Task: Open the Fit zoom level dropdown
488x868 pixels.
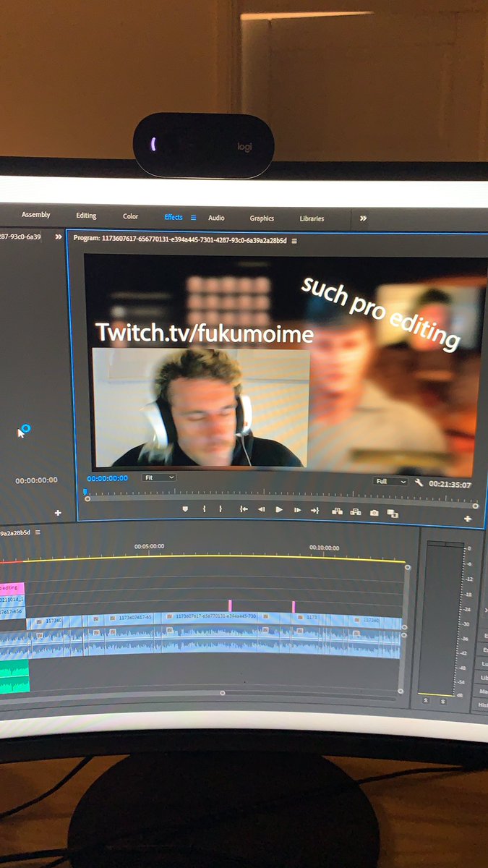Action: click(x=159, y=477)
